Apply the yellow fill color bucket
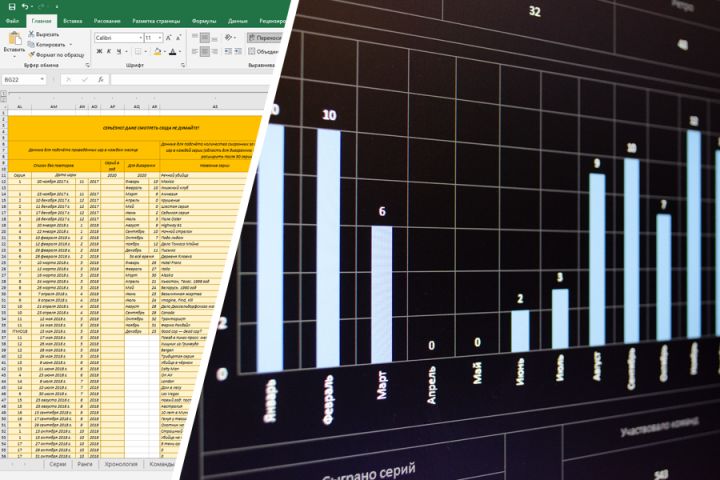Screen dimensions: 720x480 pos(157,51)
